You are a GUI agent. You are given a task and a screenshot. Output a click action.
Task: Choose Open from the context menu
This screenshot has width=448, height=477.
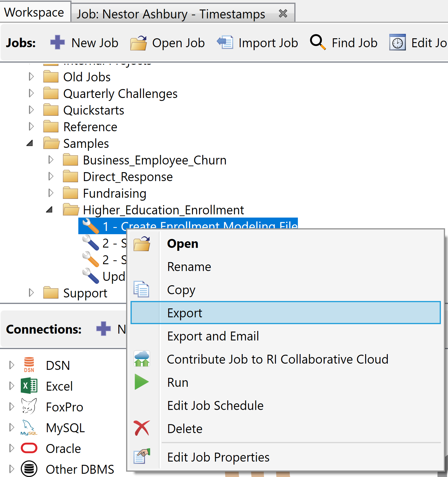(x=285, y=243)
